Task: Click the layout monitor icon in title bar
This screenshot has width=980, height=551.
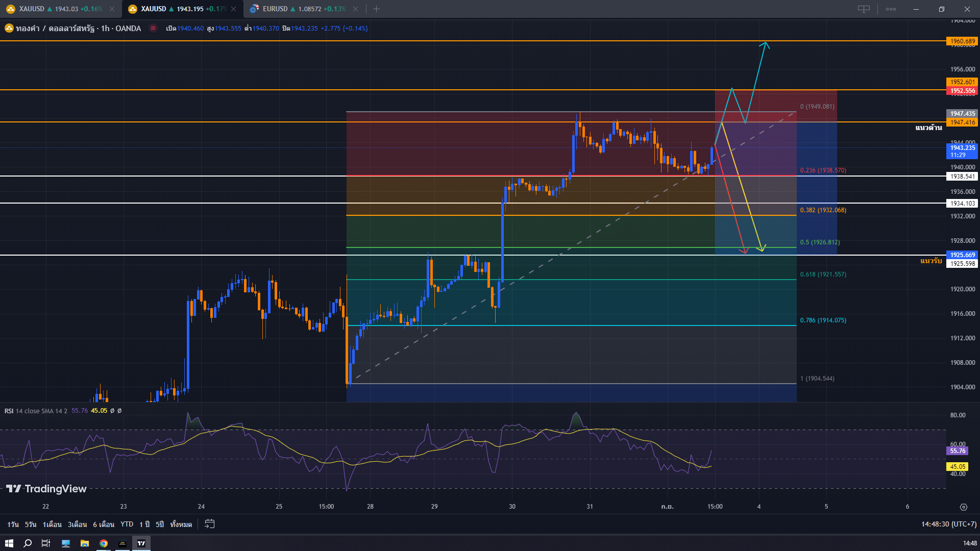Action: [x=864, y=9]
